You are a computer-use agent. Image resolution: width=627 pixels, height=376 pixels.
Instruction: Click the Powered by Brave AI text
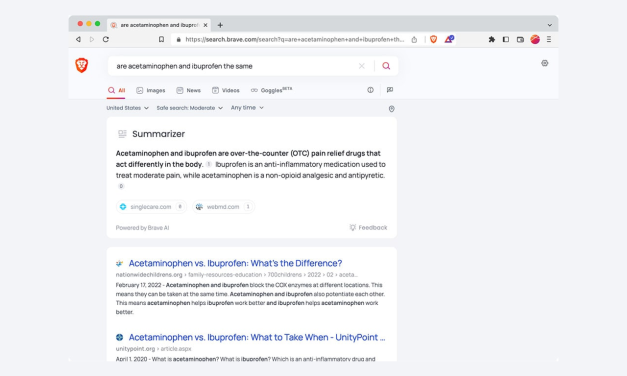point(142,228)
